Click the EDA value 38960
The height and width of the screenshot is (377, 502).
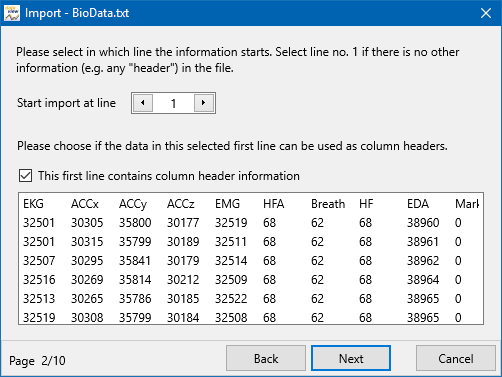(x=423, y=222)
